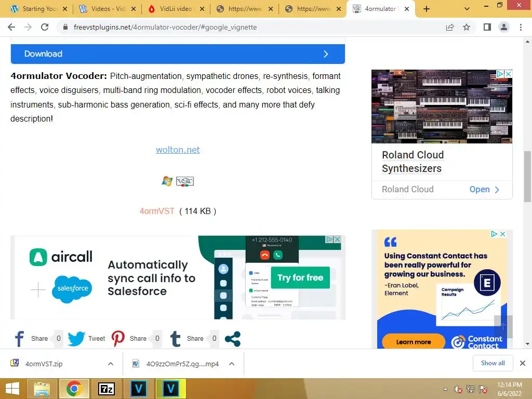Click the network tray icon
This screenshot has width=532, height=399.
click(471, 389)
